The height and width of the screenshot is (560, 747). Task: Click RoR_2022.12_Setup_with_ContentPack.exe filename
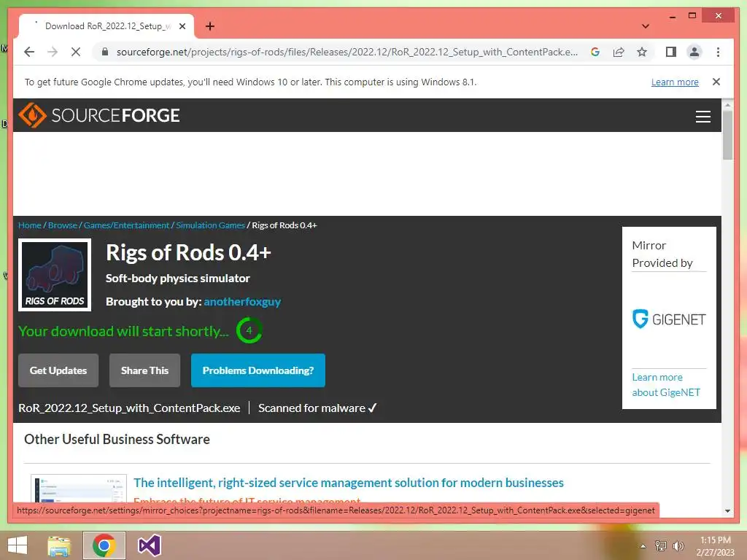[129, 408]
